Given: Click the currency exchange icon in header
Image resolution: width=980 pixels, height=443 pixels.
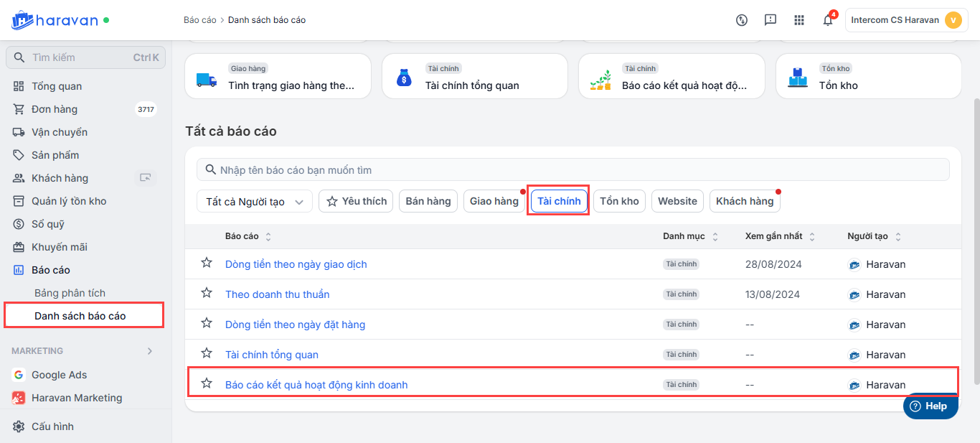Looking at the screenshot, I should click(x=742, y=20).
